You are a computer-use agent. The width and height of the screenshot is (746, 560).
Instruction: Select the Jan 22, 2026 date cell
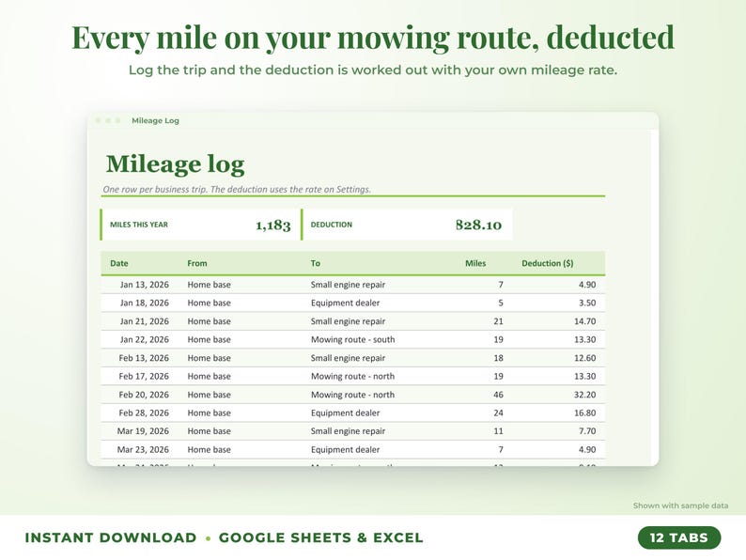point(144,339)
